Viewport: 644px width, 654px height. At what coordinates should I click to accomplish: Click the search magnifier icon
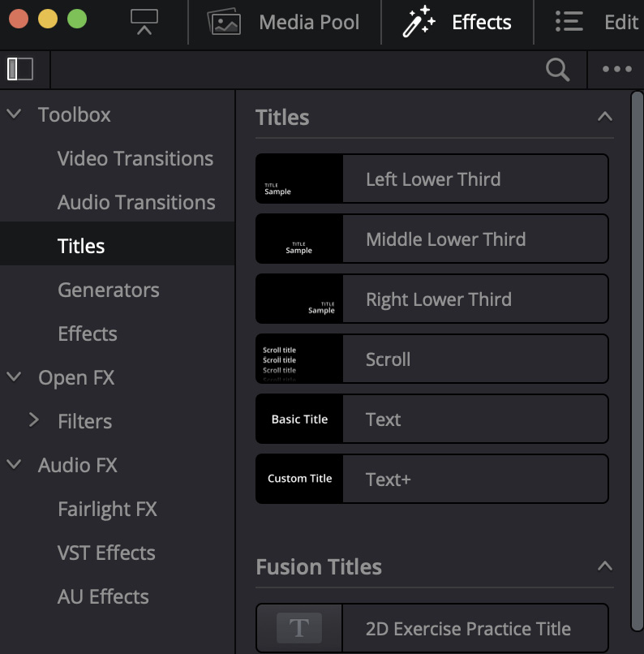558,69
